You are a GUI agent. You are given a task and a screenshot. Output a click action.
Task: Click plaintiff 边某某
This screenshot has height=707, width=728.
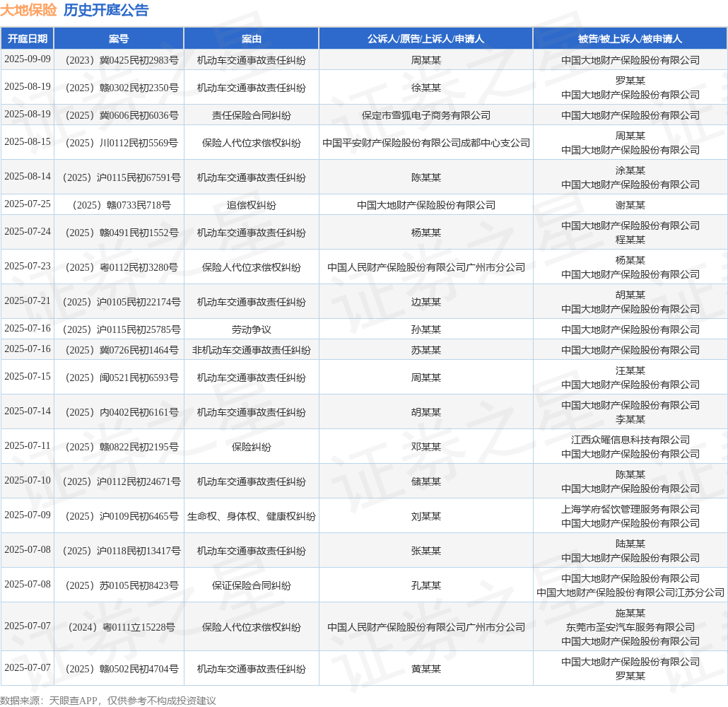pos(425,302)
